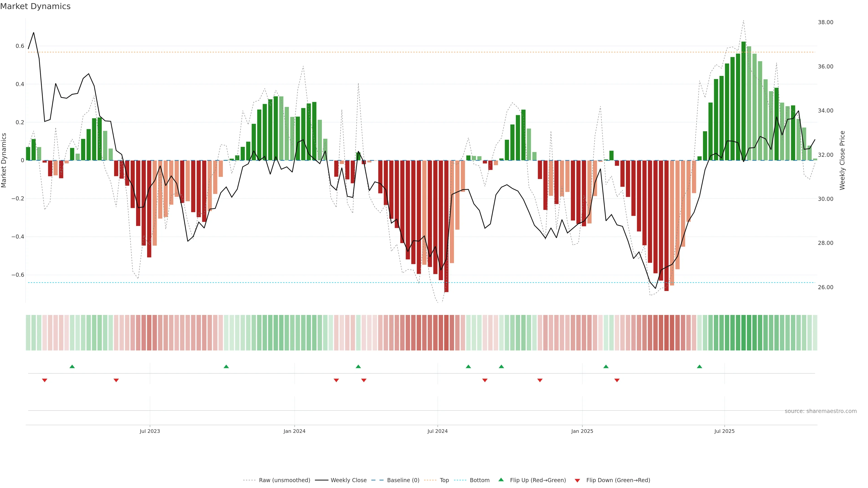
Task: Click the rightmost red flip-down triangle marker
Action: tap(617, 380)
